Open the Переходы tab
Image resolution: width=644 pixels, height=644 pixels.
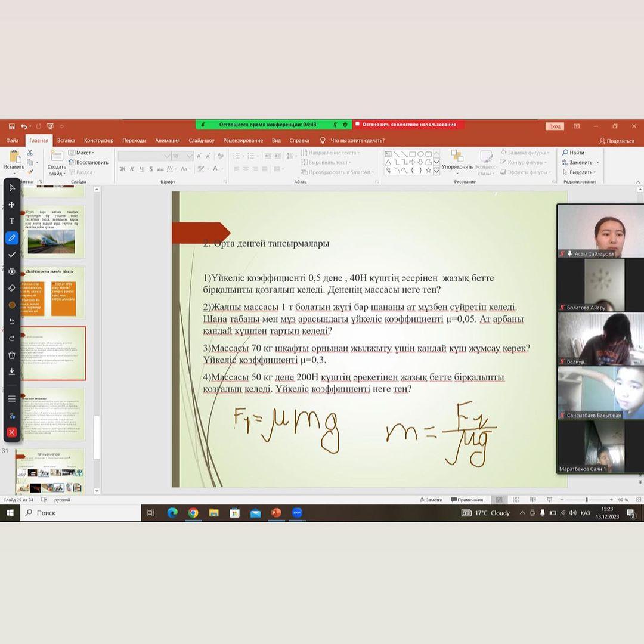point(134,141)
